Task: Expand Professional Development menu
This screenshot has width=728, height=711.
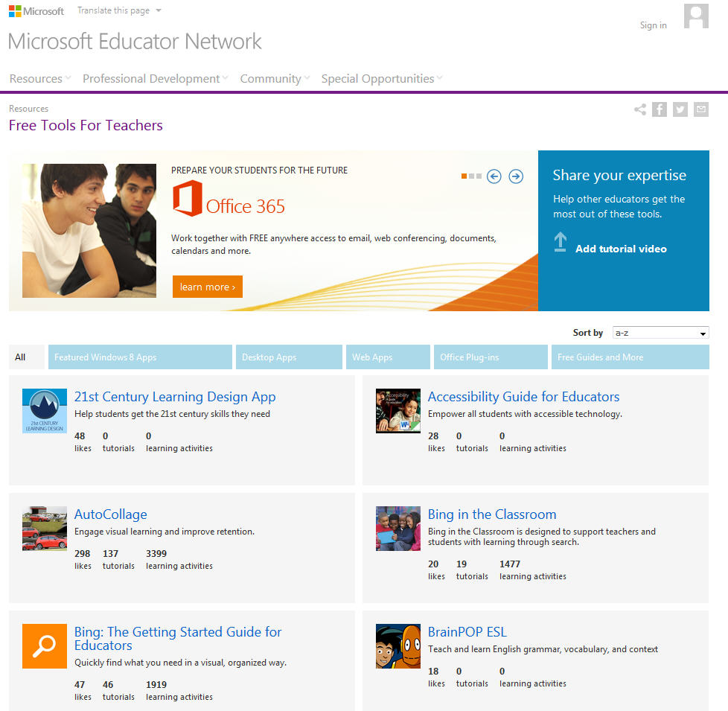Action: 155,78
